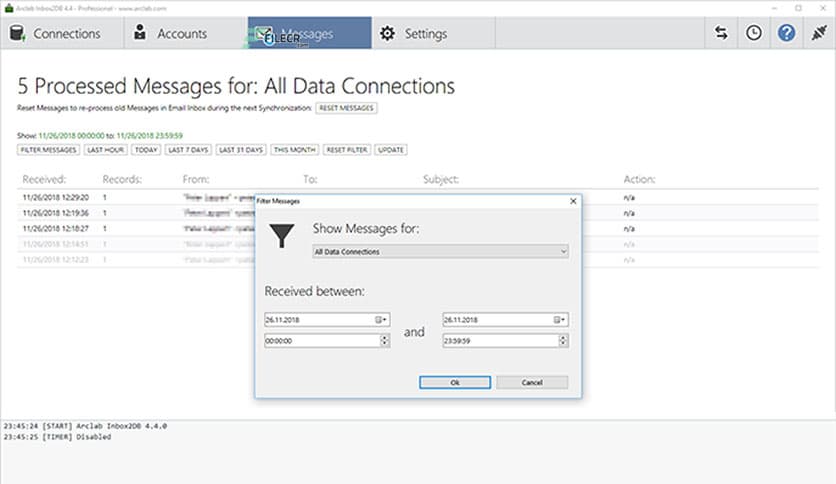Click the Subject column header
Viewport: 836px width, 484px height.
point(441,179)
